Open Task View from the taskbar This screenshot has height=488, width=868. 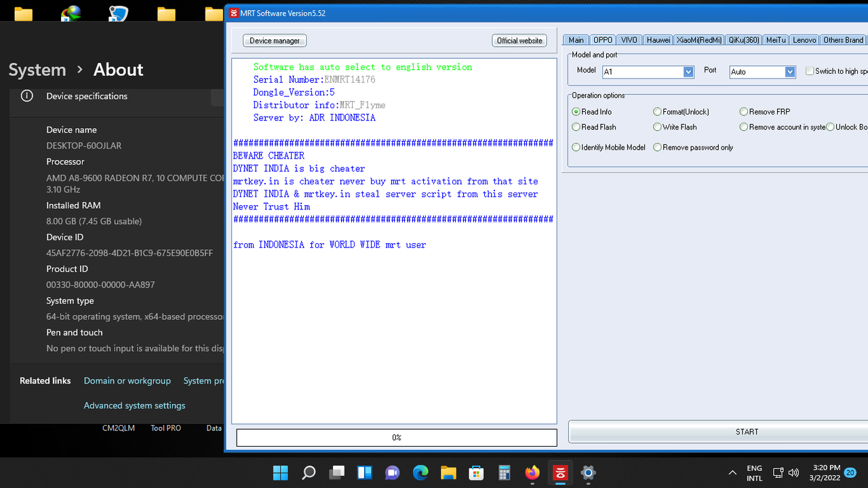336,473
